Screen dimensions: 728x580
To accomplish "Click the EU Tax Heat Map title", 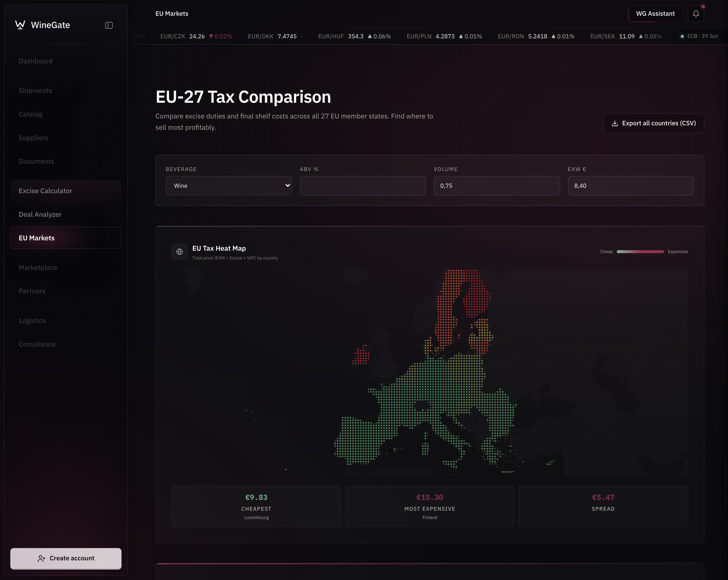I will point(219,248).
